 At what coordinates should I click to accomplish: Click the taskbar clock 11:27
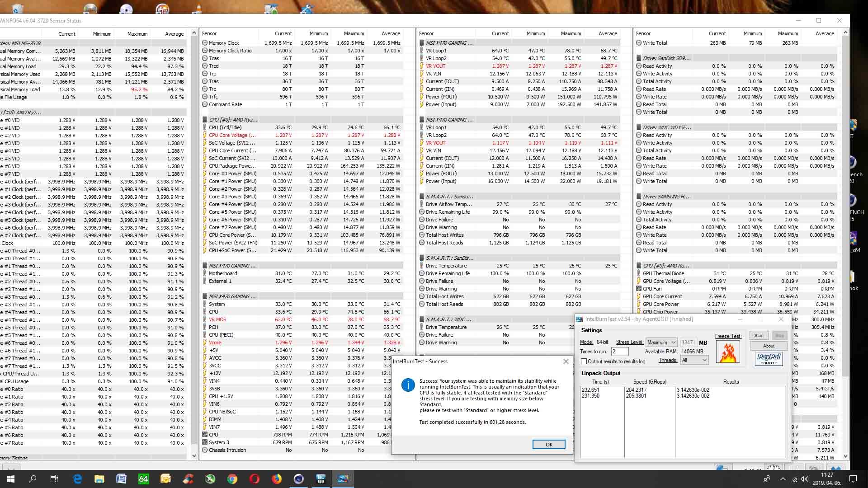click(827, 475)
